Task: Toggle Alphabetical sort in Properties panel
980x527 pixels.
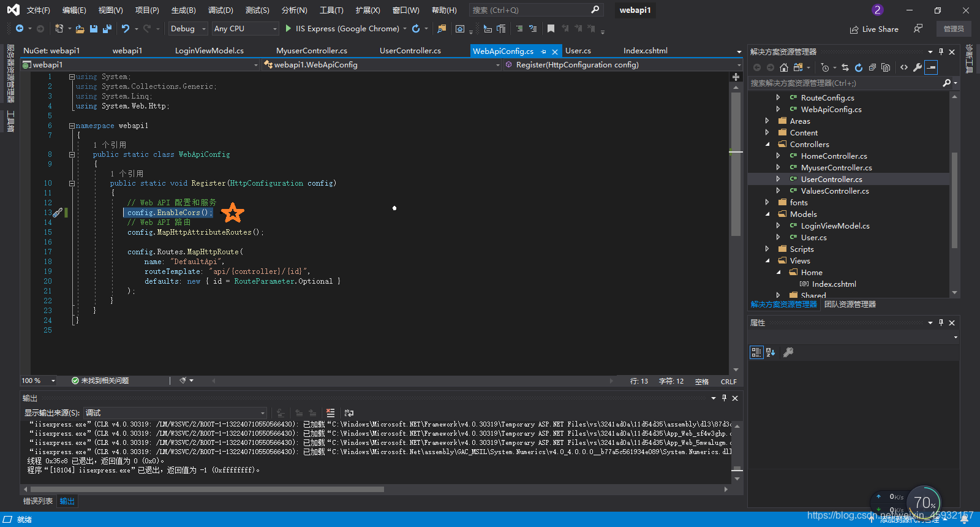Action: coord(771,352)
